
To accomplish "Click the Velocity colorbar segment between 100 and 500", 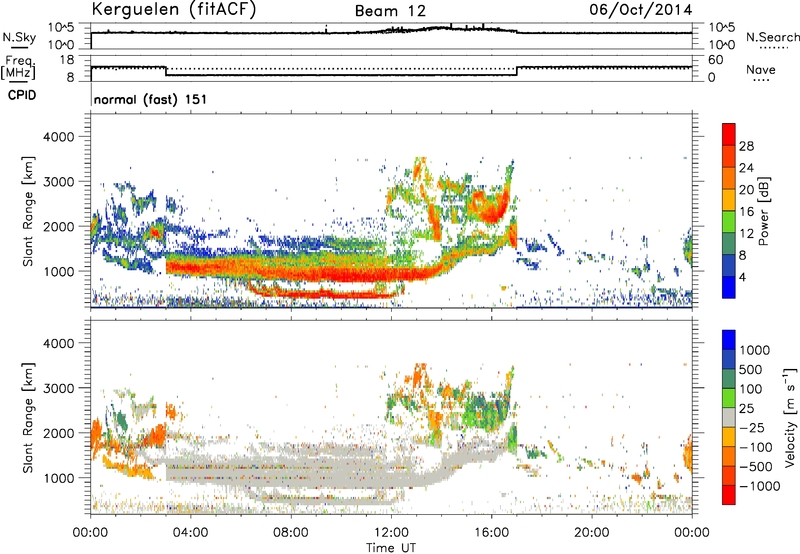I will click(x=729, y=379).
